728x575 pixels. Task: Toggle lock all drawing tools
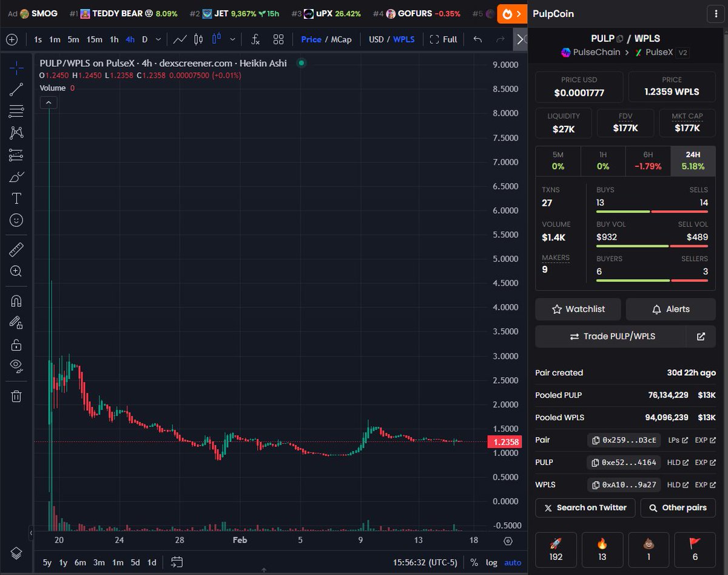[16, 345]
